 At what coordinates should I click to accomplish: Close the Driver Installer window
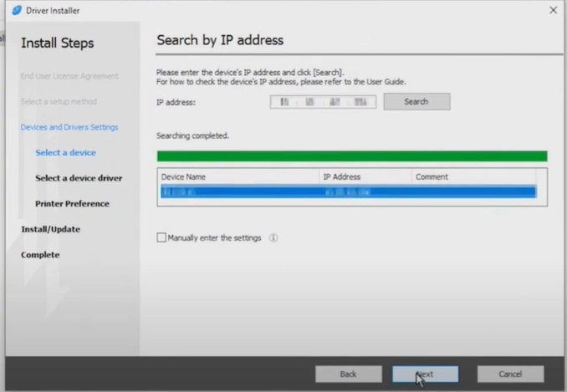pos(553,9)
